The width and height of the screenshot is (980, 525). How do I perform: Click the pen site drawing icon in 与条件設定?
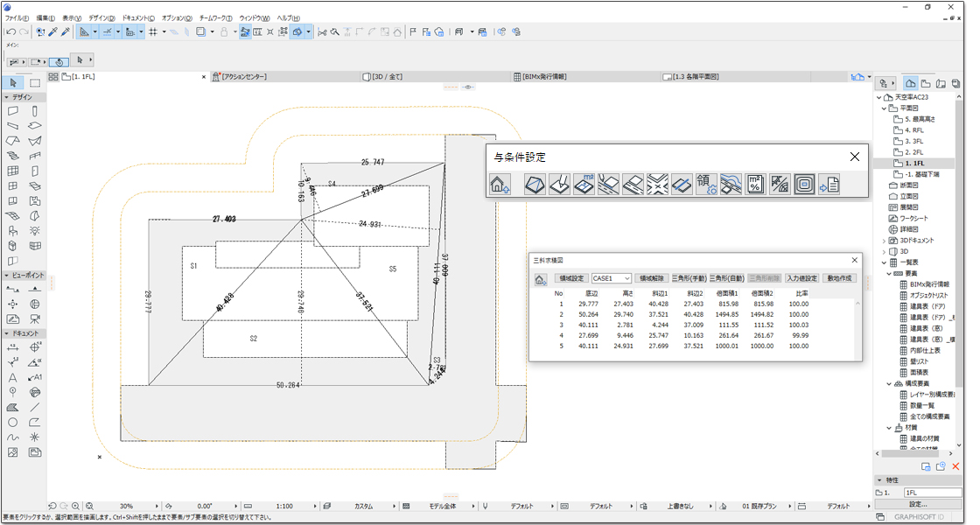point(559,185)
